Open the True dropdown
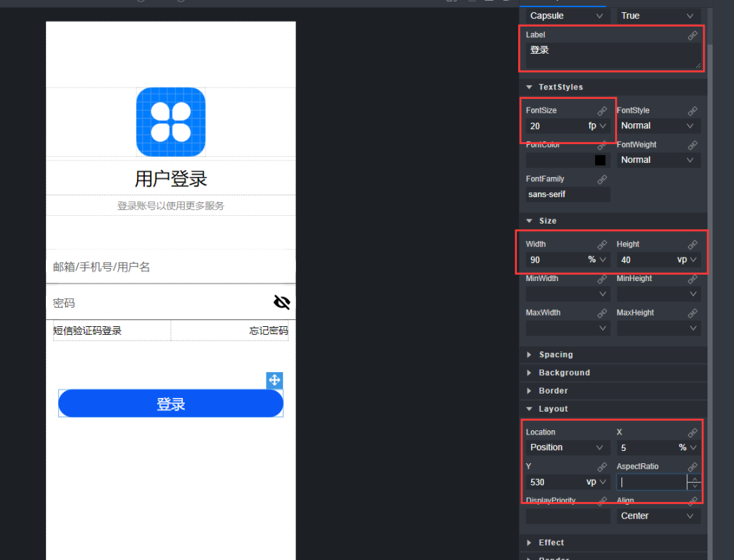The width and height of the screenshot is (734, 560). click(x=658, y=16)
